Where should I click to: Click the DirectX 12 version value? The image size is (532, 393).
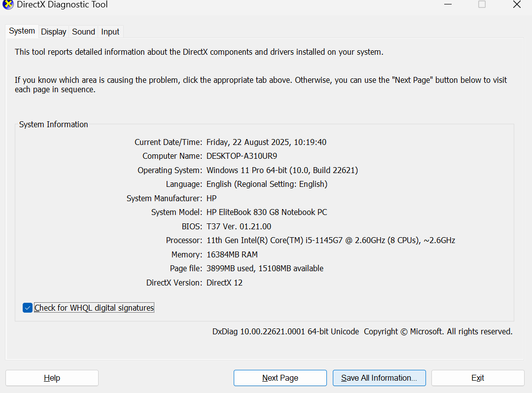tap(224, 283)
